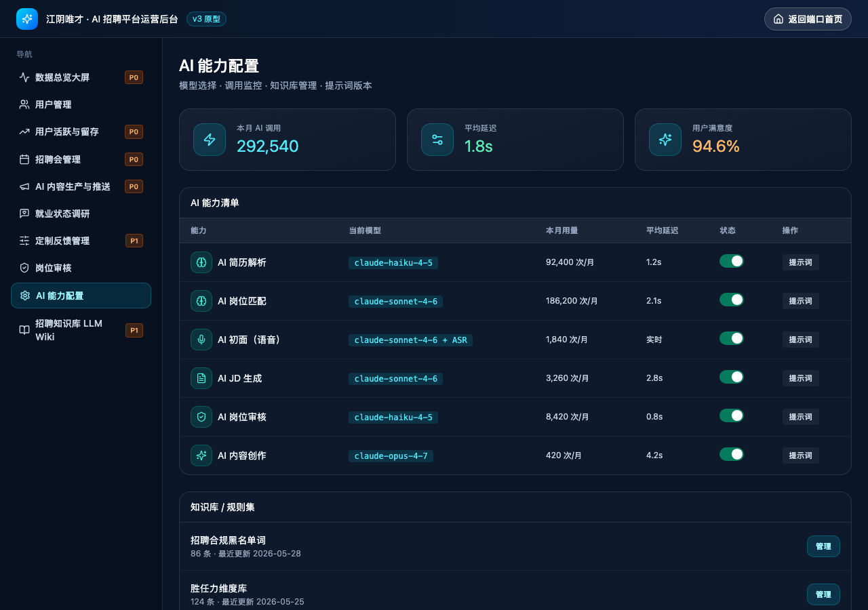The width and height of the screenshot is (868, 610).
Task: Click the sliders icon beside 定制反馈管理
Action: [x=24, y=241]
